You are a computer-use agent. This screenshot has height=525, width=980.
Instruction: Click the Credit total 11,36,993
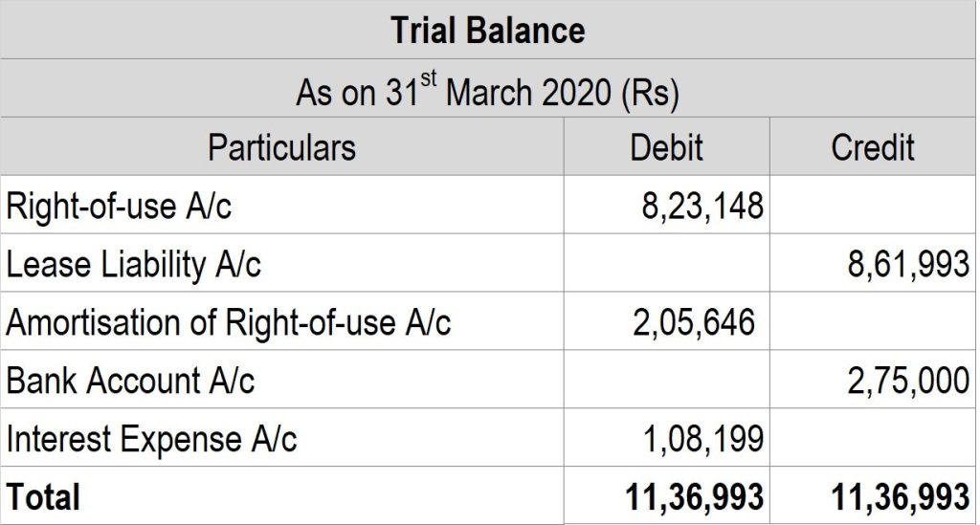[x=900, y=497]
